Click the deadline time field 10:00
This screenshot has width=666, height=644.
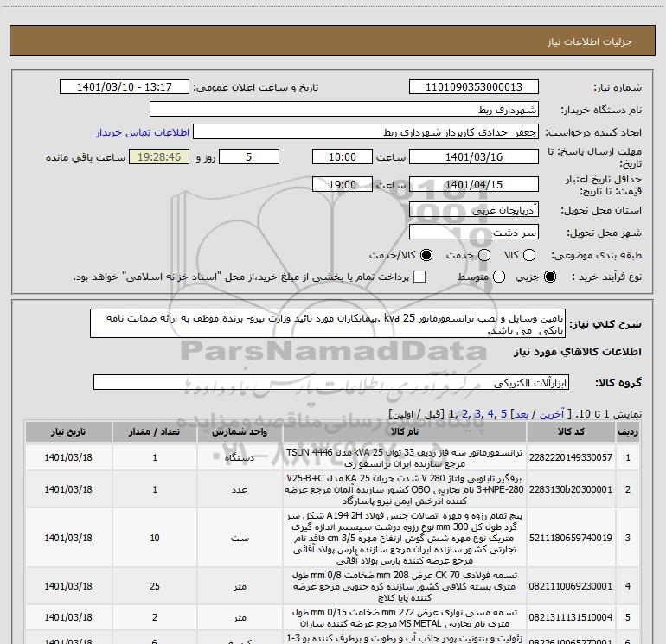(343, 156)
